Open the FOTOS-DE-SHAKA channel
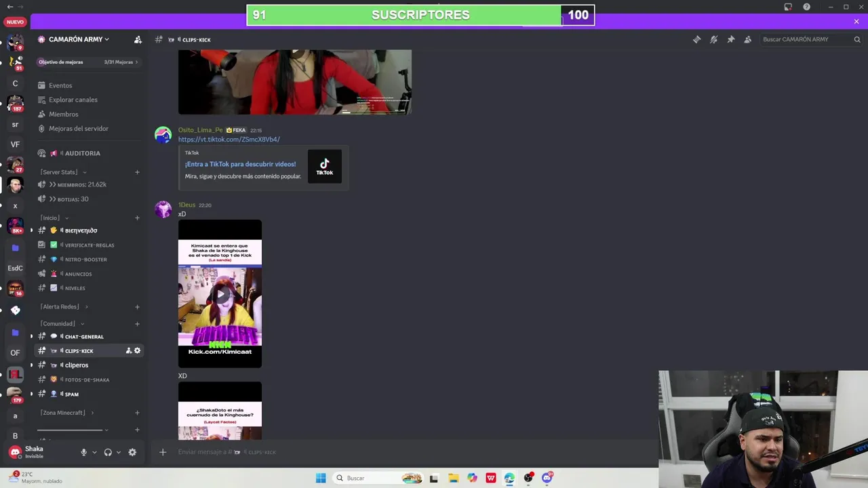Viewport: 868px width, 488px height. [x=89, y=380]
